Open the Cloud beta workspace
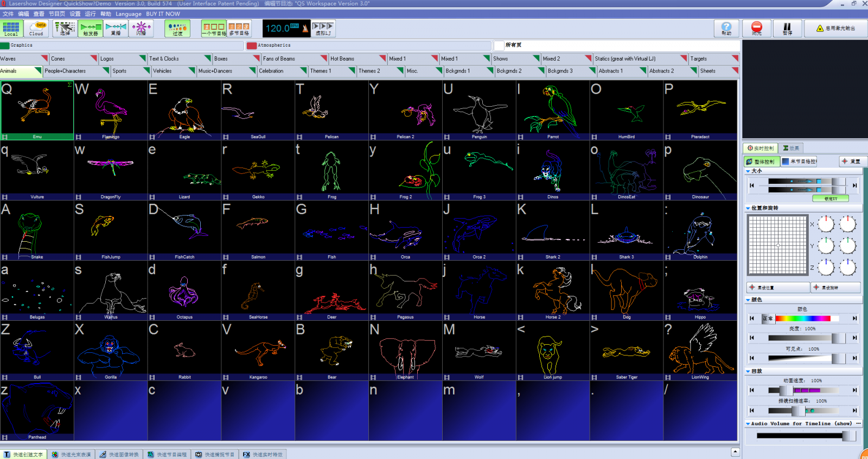 37,29
